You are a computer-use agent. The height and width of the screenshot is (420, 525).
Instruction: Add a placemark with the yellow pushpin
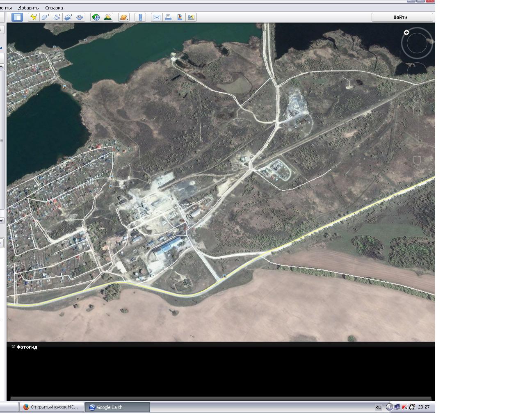[x=34, y=17]
